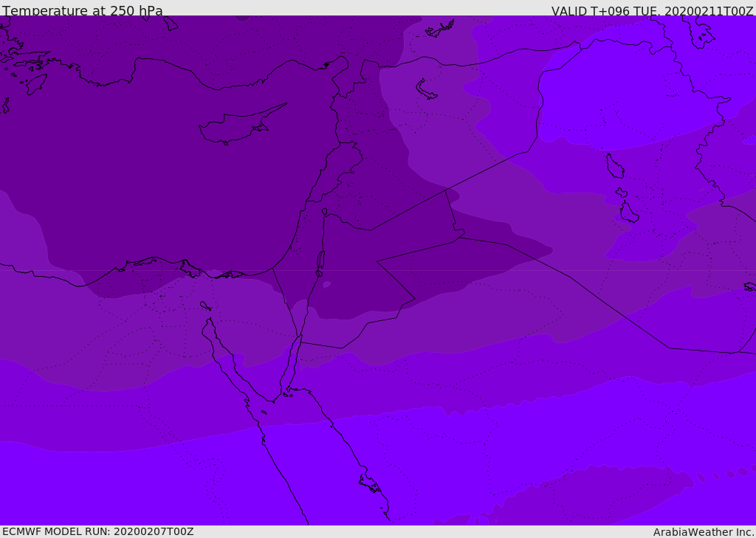Click the 'ECMWF MODEL RUN: 20200207T00Z' text
This screenshot has height=538, width=756.
[98, 531]
